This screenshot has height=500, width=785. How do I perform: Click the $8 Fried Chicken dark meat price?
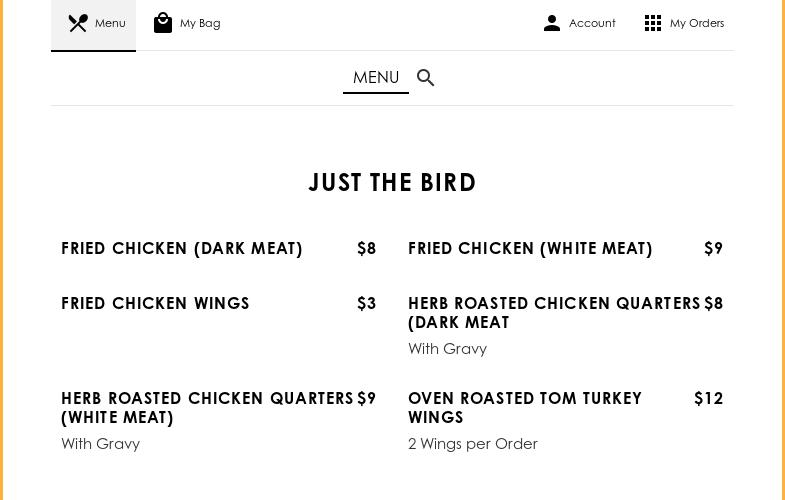367,248
